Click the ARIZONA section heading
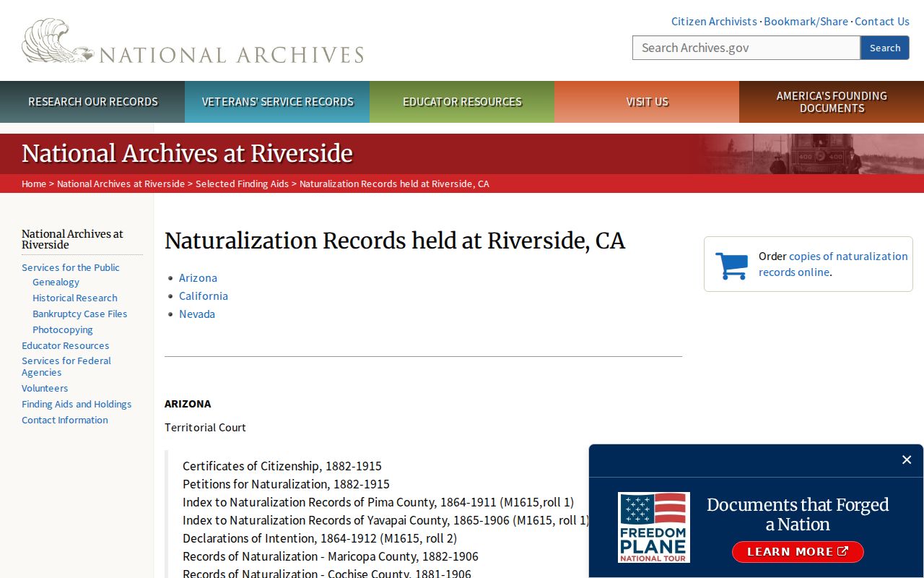924x578 pixels. (188, 404)
